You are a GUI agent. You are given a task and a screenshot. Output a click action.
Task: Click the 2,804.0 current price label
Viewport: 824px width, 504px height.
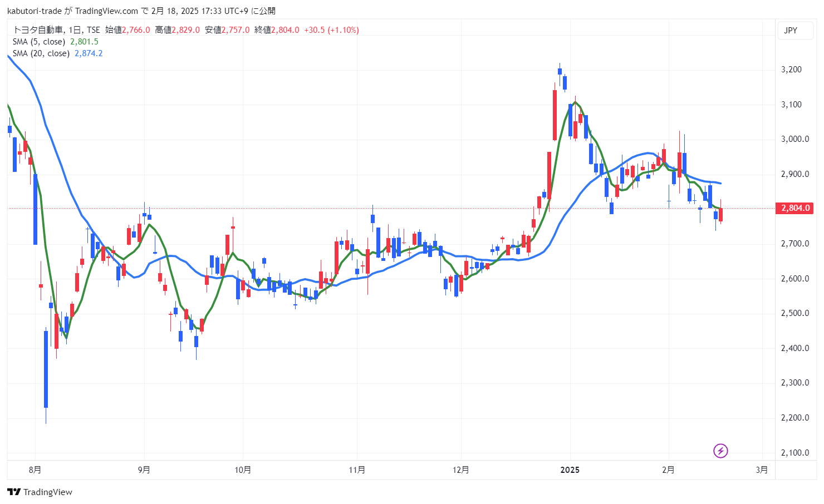coord(795,208)
